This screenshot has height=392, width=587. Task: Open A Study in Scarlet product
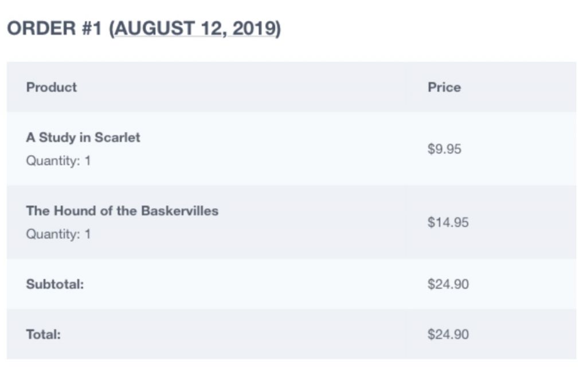[83, 138]
